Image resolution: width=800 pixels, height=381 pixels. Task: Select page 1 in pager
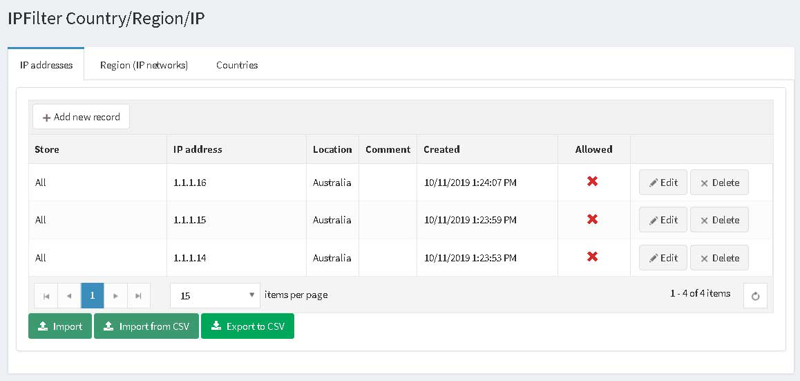(x=92, y=296)
